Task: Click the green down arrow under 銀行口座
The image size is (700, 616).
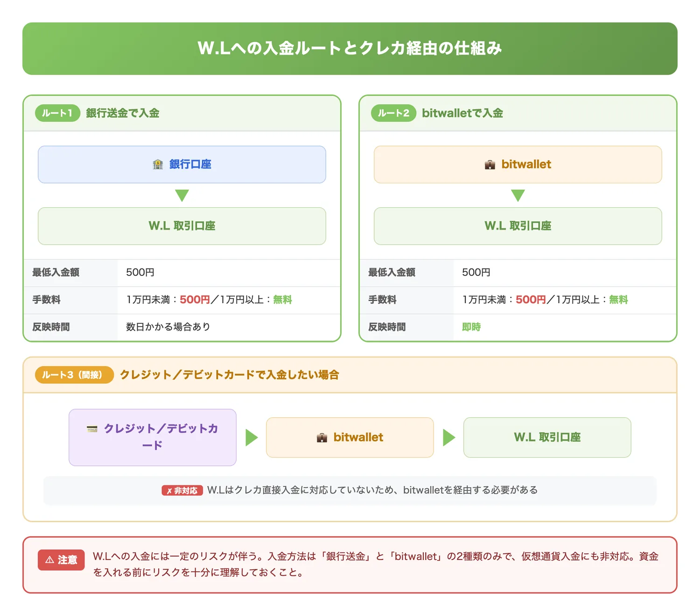Action: coord(182,195)
